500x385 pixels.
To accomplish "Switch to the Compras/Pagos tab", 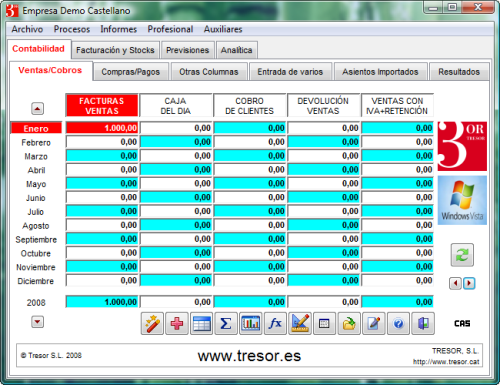I will click(131, 72).
